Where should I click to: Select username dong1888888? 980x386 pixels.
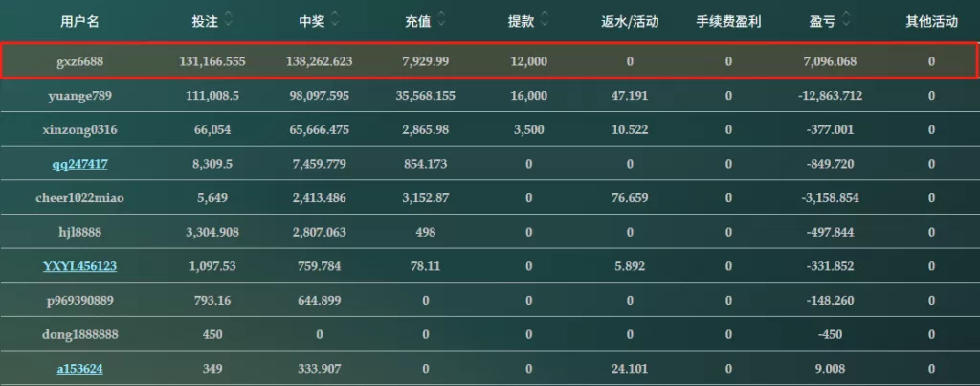tap(79, 334)
